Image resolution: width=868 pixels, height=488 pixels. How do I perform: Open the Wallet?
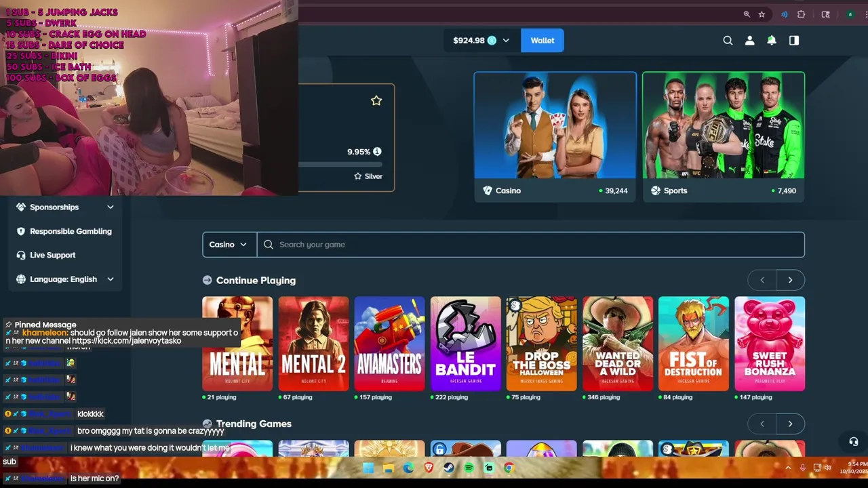(x=542, y=41)
